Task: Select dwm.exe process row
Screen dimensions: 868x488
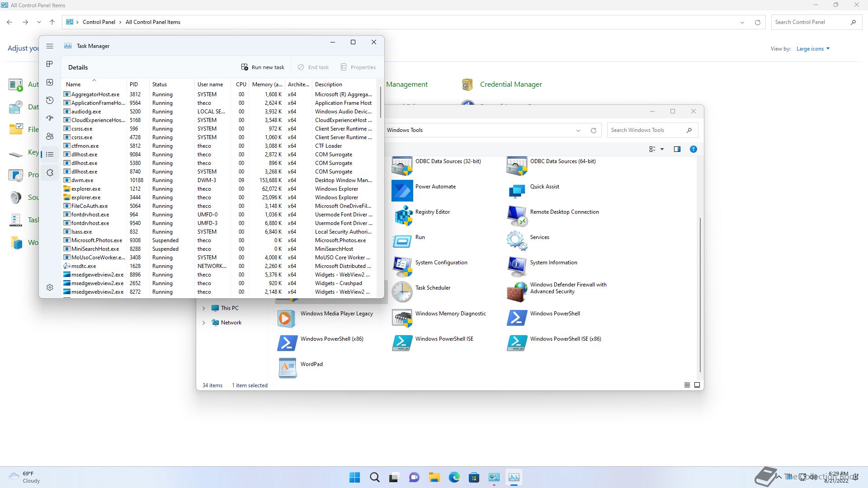Action: pyautogui.click(x=219, y=180)
